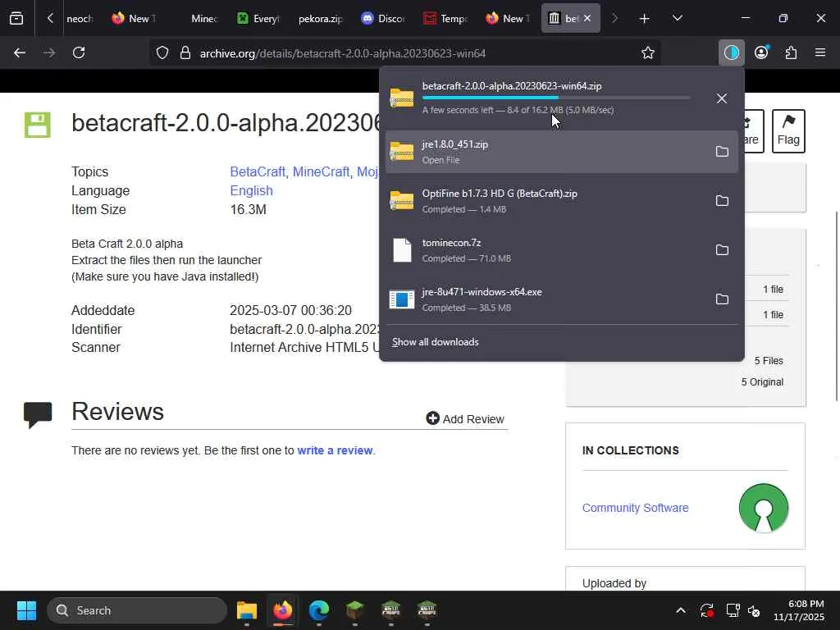Click the tracking protection shield icon
The width and height of the screenshot is (840, 630).
pos(162,52)
